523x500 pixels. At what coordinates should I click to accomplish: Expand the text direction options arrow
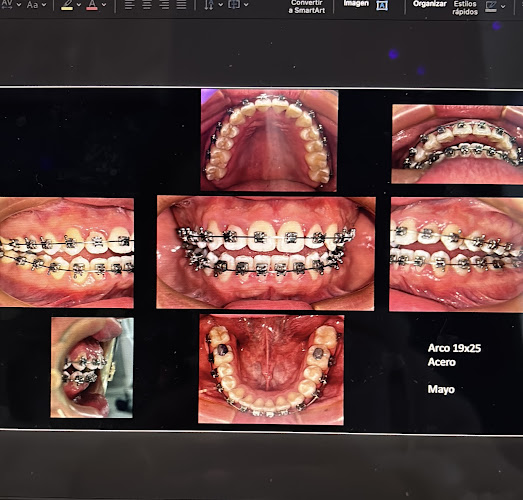pos(220,5)
